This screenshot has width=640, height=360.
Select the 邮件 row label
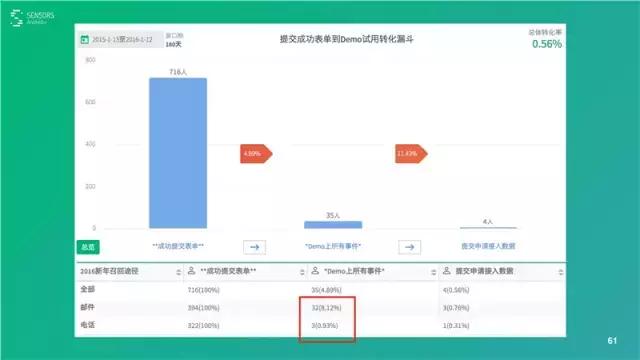coord(88,307)
